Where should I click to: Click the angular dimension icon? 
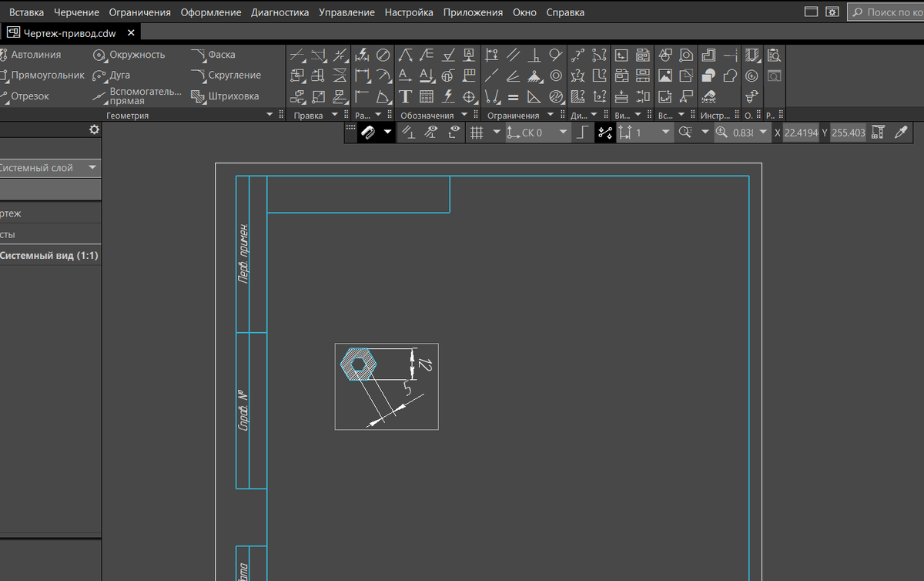point(383,96)
